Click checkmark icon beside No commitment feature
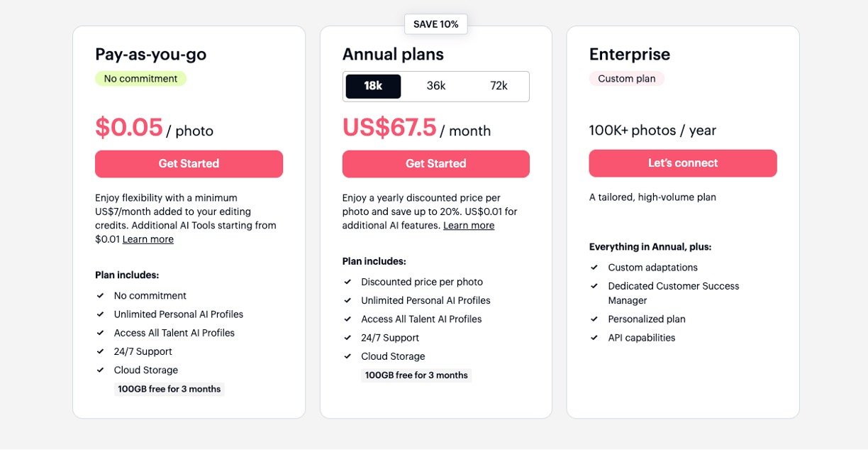The width and height of the screenshot is (868, 450). [x=101, y=296]
